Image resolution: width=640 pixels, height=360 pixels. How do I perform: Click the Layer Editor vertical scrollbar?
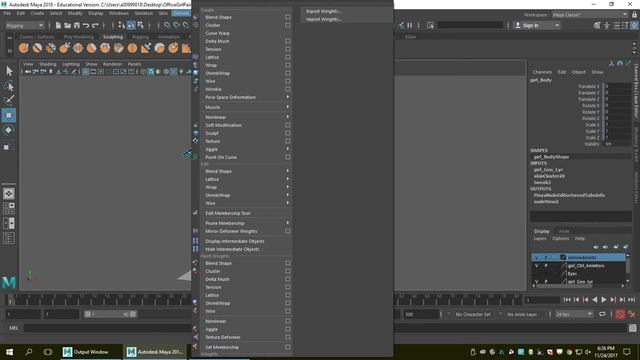point(628,269)
